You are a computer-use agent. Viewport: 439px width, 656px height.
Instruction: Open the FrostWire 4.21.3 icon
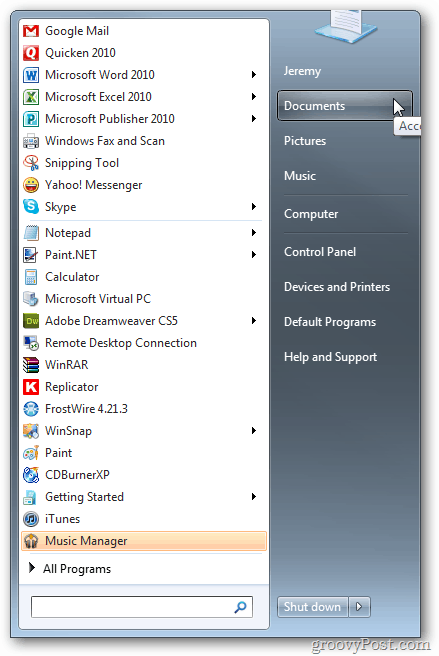click(x=31, y=409)
